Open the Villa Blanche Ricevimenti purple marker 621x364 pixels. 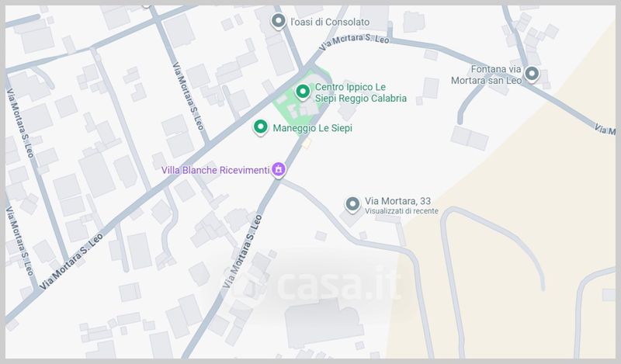[x=279, y=169]
